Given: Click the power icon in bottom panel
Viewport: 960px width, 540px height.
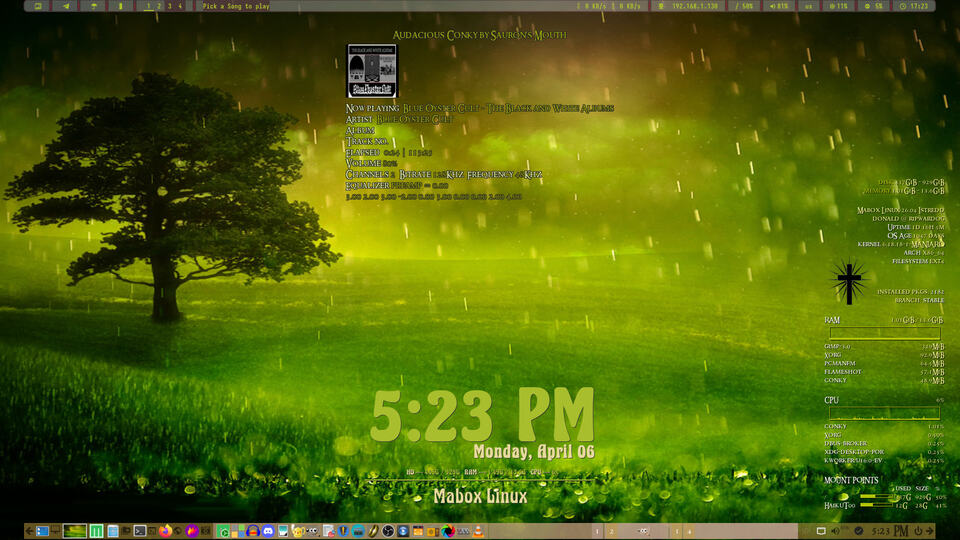Looking at the screenshot, I should pyautogui.click(x=917, y=531).
